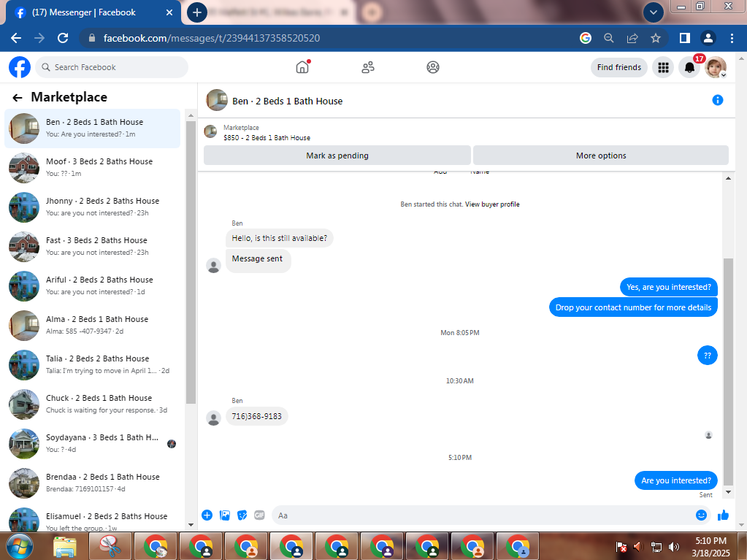Open Windows Start menu orb
Screen dimensions: 747x560
coord(19,546)
